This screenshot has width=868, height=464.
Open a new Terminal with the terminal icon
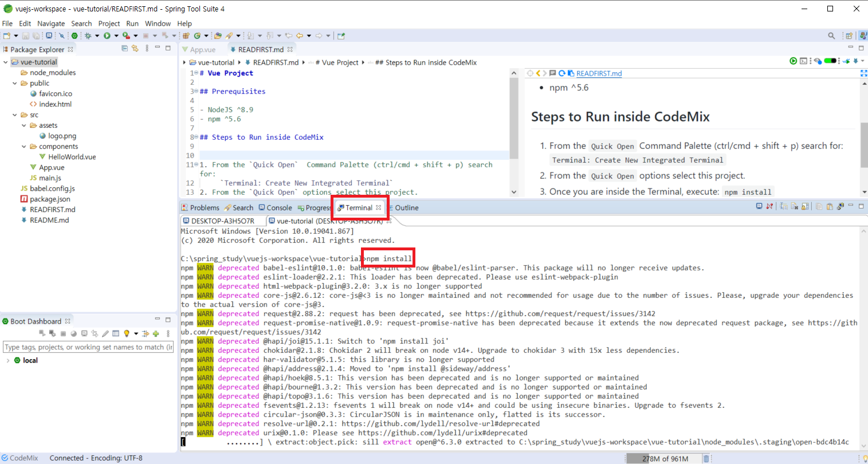760,207
